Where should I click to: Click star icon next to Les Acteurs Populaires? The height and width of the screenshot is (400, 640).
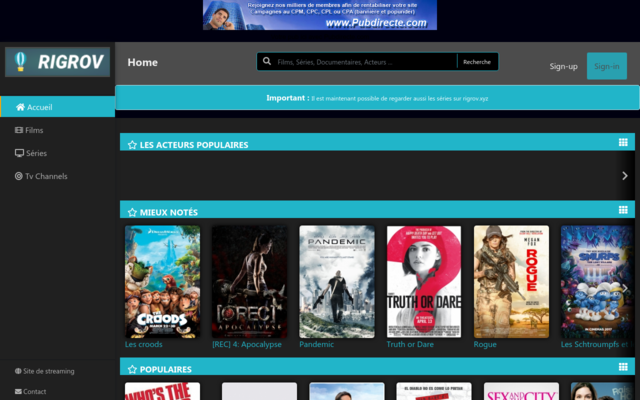pos(132,145)
